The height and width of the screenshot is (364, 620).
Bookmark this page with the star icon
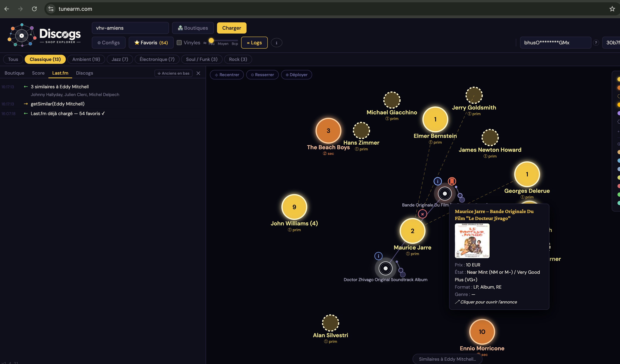pos(612,9)
